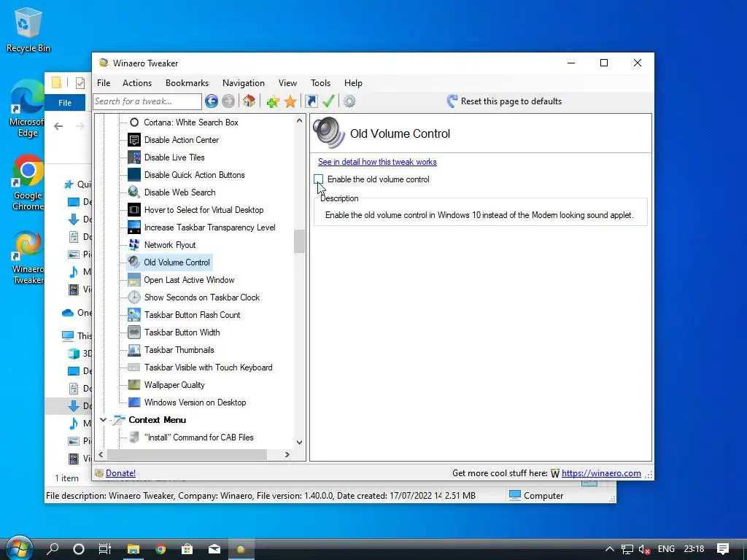Open settings gear icon in Winaero toolbar
747x560 pixels.
pyautogui.click(x=349, y=101)
